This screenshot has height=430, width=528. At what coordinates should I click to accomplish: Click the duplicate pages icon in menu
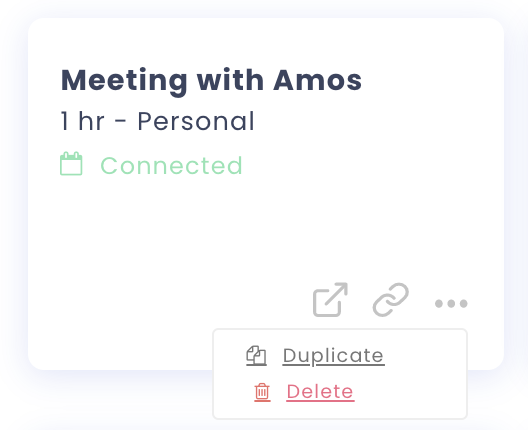[256, 356]
